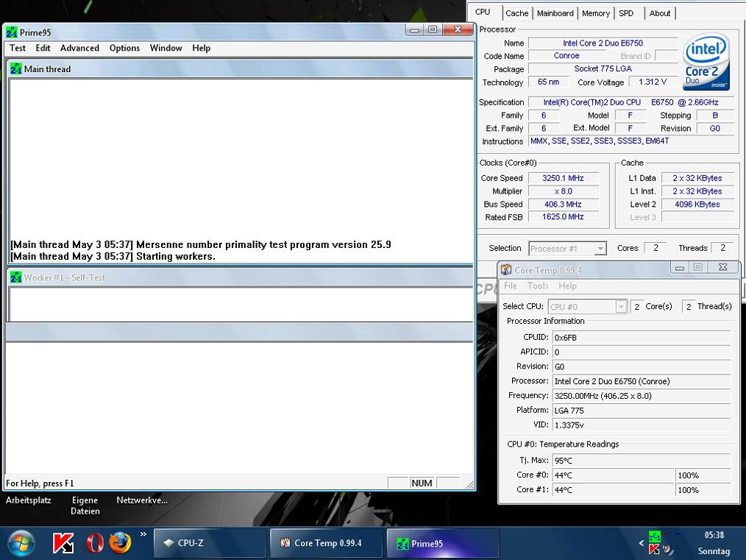746x560 pixels.
Task: Click the NUM indicator in Prime95 status bar
Action: point(422,483)
